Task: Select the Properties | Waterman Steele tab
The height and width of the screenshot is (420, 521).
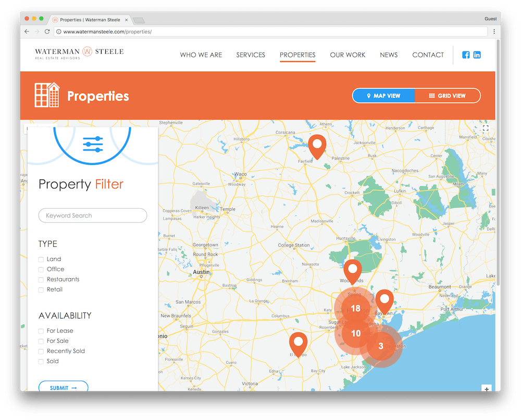Action: pos(90,20)
